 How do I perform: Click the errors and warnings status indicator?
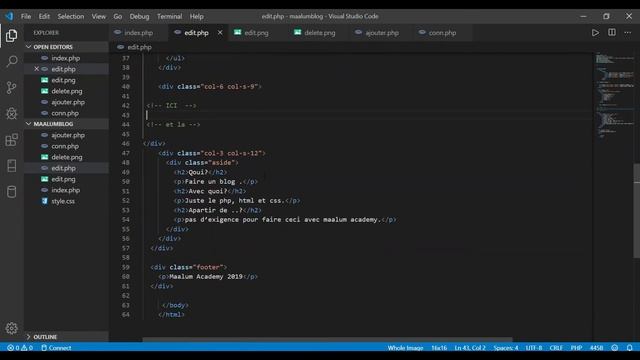(x=20, y=348)
